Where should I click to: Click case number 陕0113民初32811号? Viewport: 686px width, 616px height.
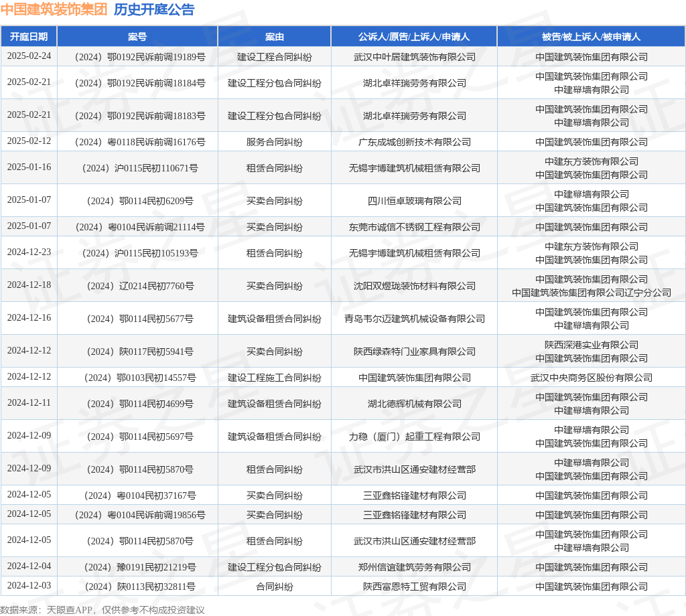point(140,587)
